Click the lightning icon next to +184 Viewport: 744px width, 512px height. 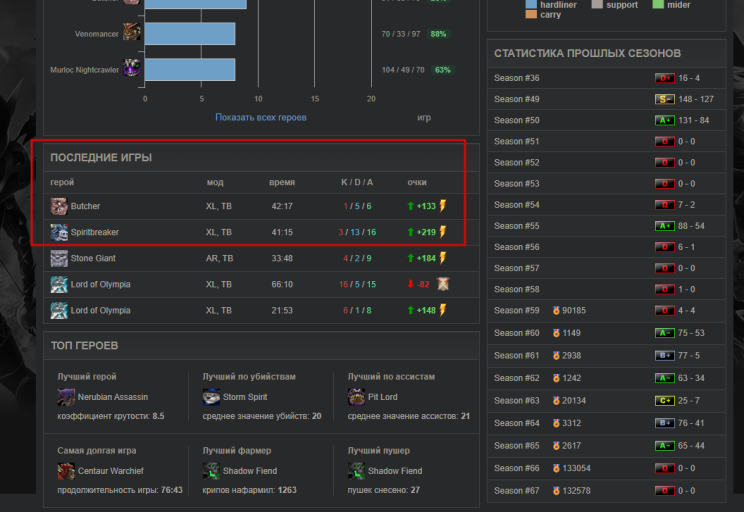[443, 258]
